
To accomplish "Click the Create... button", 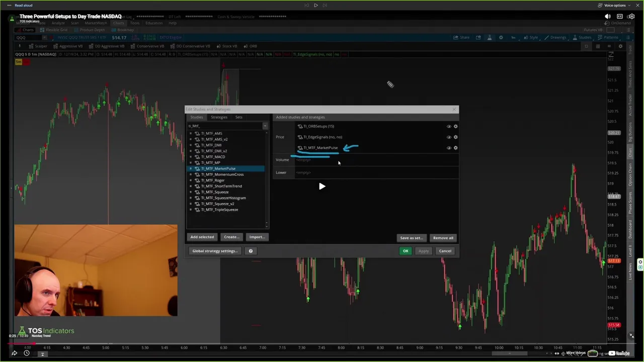I will point(231,237).
